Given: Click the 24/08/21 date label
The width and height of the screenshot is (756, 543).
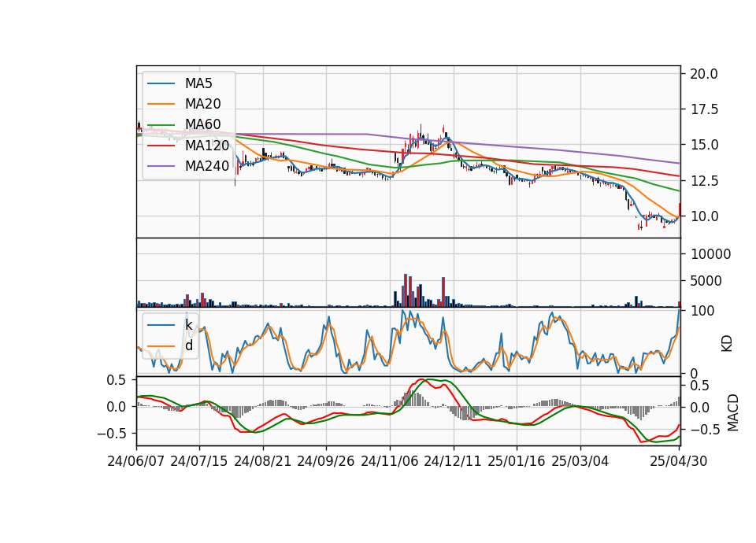Looking at the screenshot, I should point(263,461).
